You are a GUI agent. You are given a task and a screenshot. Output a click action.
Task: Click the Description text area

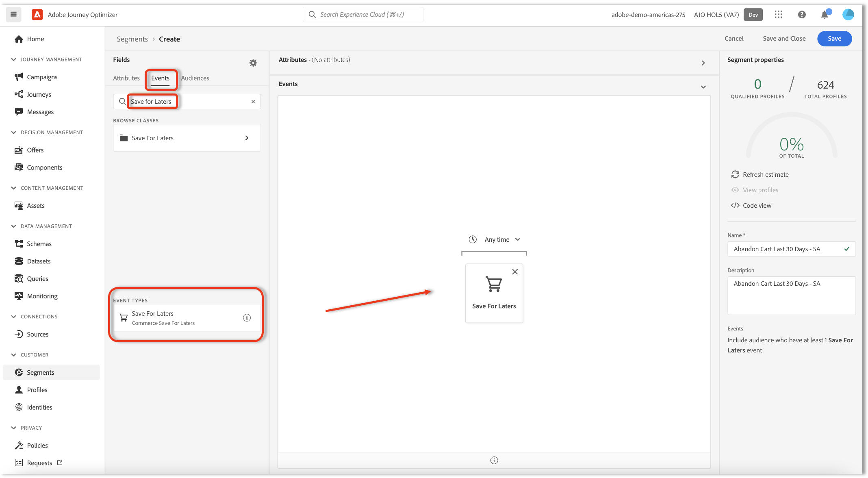pyautogui.click(x=791, y=295)
